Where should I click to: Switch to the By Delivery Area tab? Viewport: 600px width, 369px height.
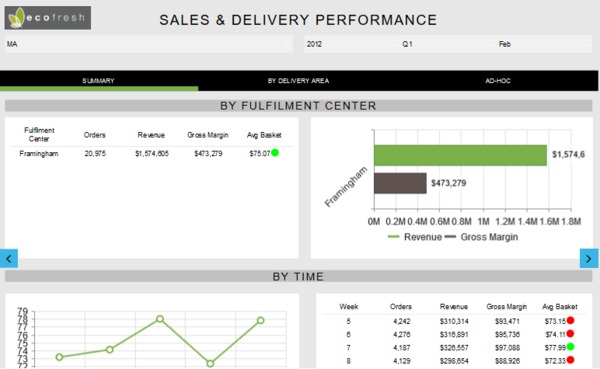pos(298,81)
